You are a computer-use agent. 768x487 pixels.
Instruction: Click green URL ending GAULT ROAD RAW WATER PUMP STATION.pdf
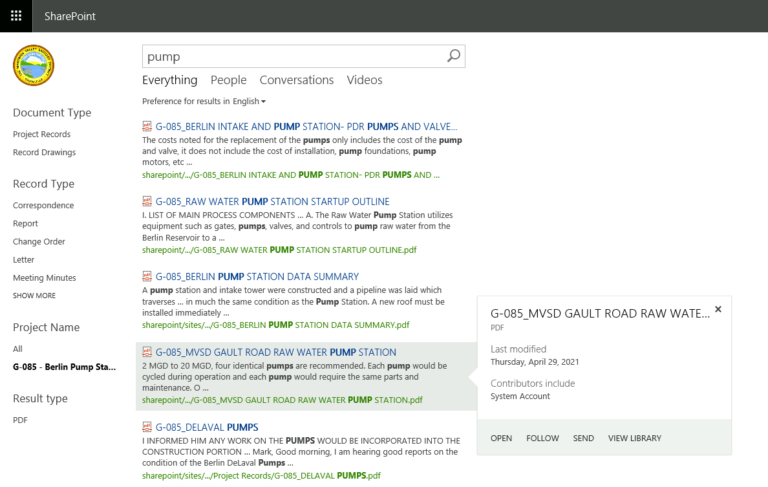tap(282, 400)
